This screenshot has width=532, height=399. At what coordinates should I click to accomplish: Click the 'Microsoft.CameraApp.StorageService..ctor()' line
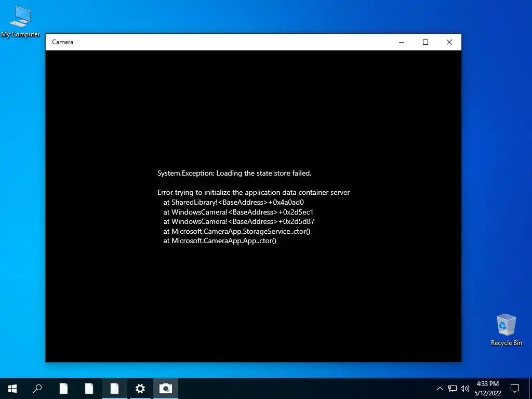point(237,231)
